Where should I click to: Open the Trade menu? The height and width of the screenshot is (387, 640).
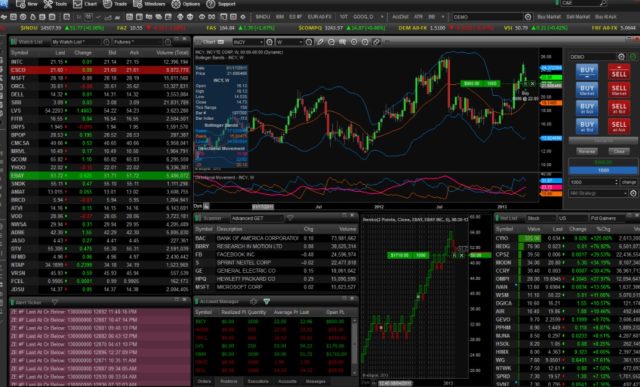pyautogui.click(x=115, y=4)
